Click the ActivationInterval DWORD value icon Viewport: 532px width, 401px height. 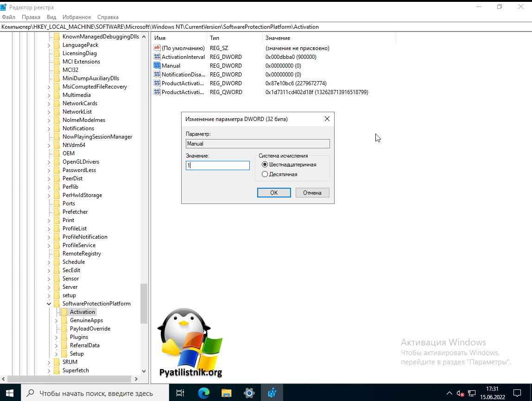157,57
